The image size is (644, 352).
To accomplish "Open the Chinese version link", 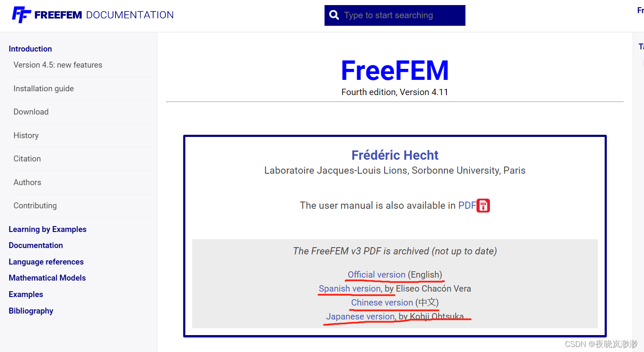I will tap(382, 303).
